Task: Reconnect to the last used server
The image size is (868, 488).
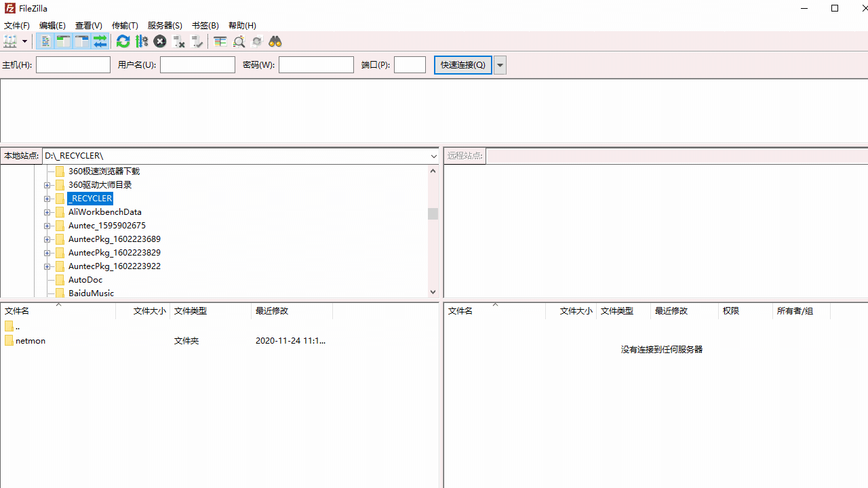Action: [197, 41]
